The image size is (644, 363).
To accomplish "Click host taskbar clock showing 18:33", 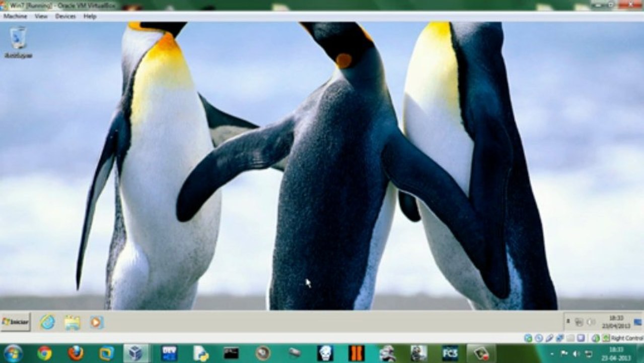I will click(616, 353).
